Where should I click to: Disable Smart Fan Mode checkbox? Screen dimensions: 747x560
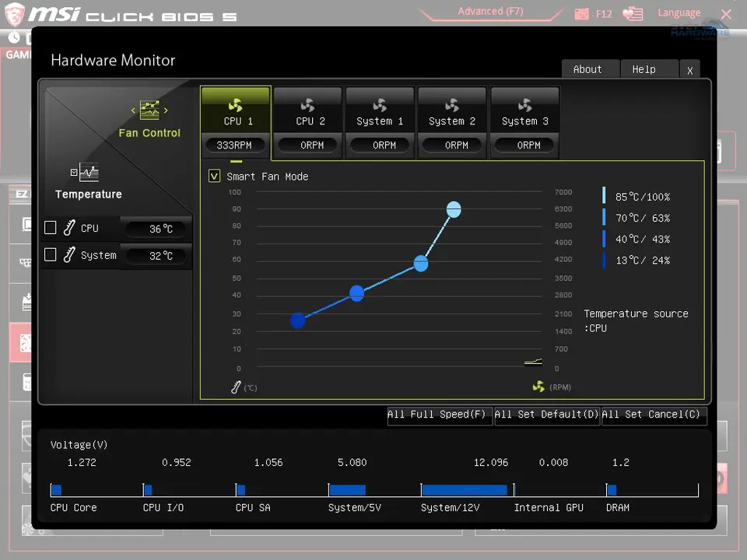click(215, 177)
